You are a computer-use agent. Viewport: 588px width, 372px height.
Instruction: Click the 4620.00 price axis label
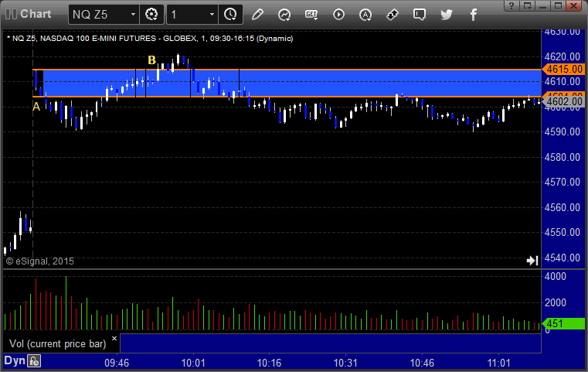pyautogui.click(x=563, y=56)
